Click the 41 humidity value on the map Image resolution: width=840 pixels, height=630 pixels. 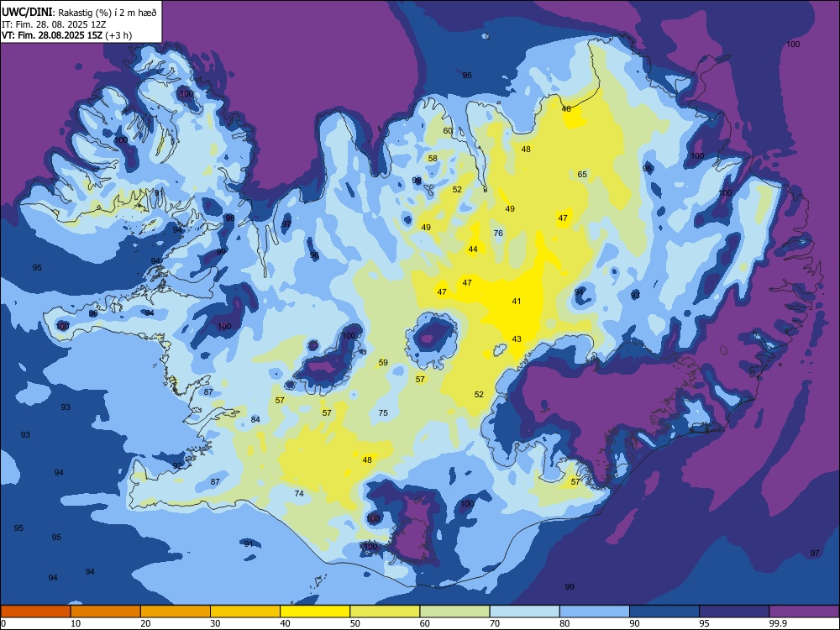pos(517,301)
